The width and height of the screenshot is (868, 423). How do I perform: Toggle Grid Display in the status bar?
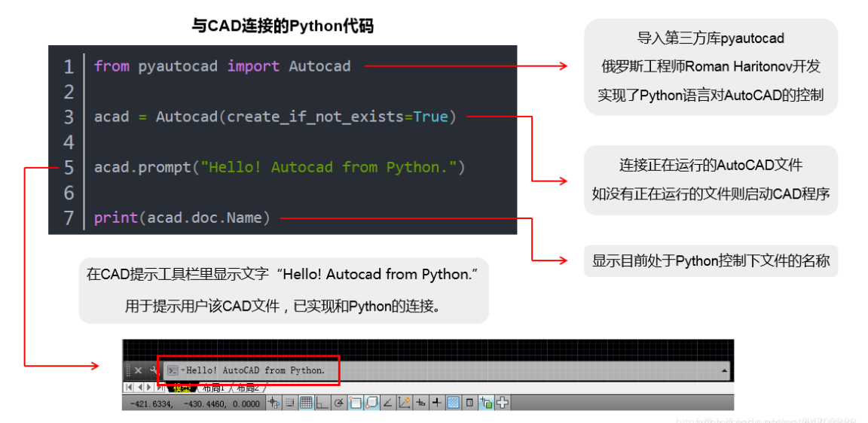[x=306, y=403]
